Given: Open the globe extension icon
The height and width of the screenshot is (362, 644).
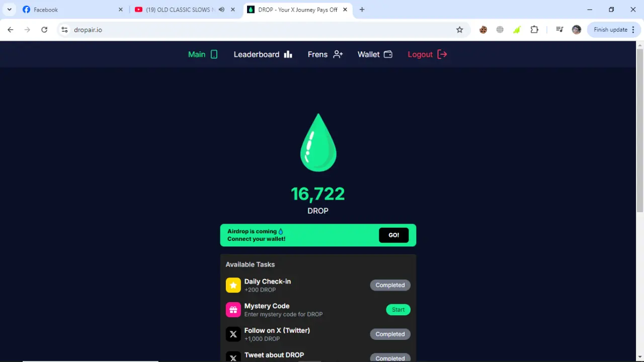Looking at the screenshot, I should click(500, 30).
